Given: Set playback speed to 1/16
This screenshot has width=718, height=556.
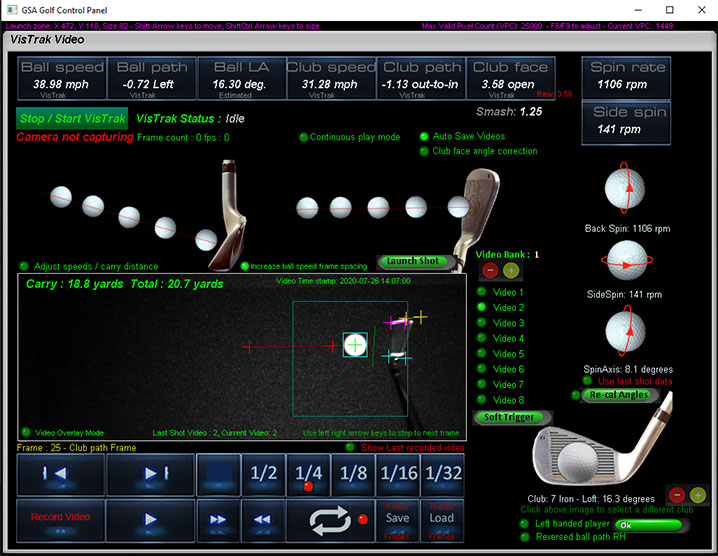Looking at the screenshot, I should [x=398, y=474].
